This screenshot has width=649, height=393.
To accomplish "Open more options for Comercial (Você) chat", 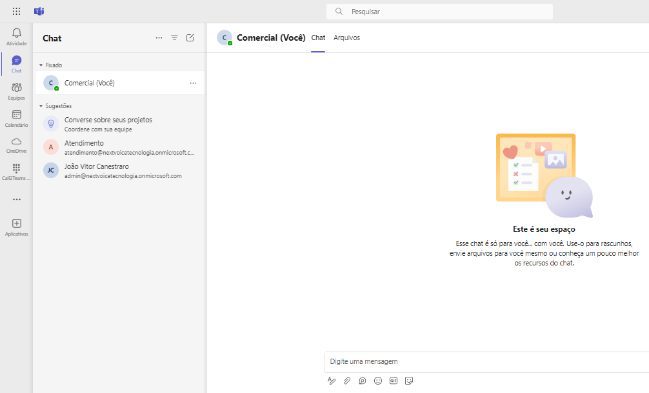I will [x=193, y=83].
